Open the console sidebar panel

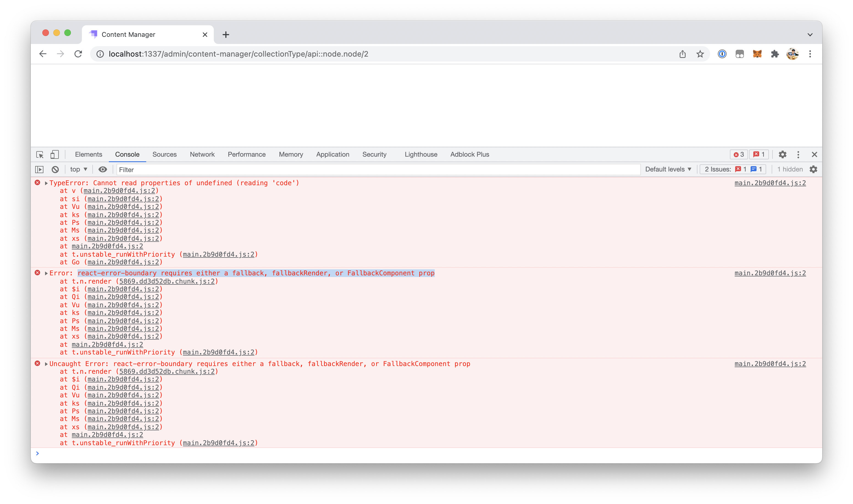click(x=40, y=169)
